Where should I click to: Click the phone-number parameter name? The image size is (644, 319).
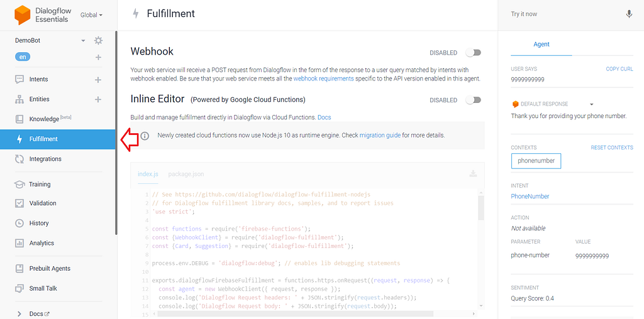530,255
